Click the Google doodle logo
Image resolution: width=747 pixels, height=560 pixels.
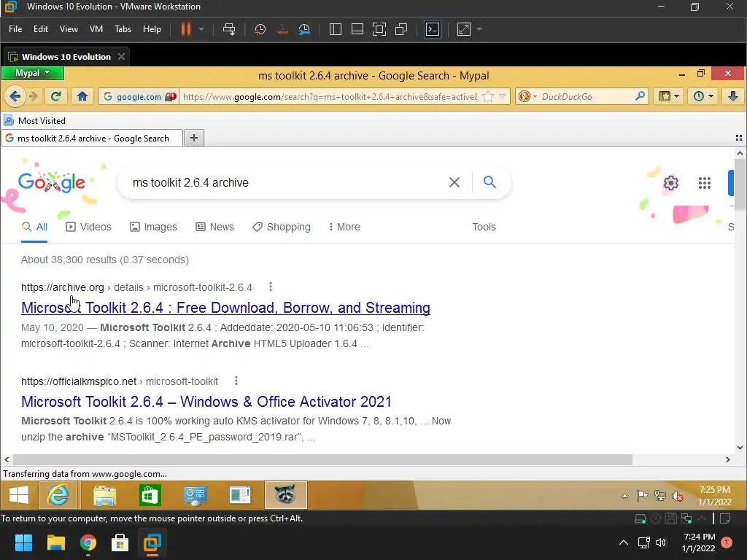click(x=52, y=182)
